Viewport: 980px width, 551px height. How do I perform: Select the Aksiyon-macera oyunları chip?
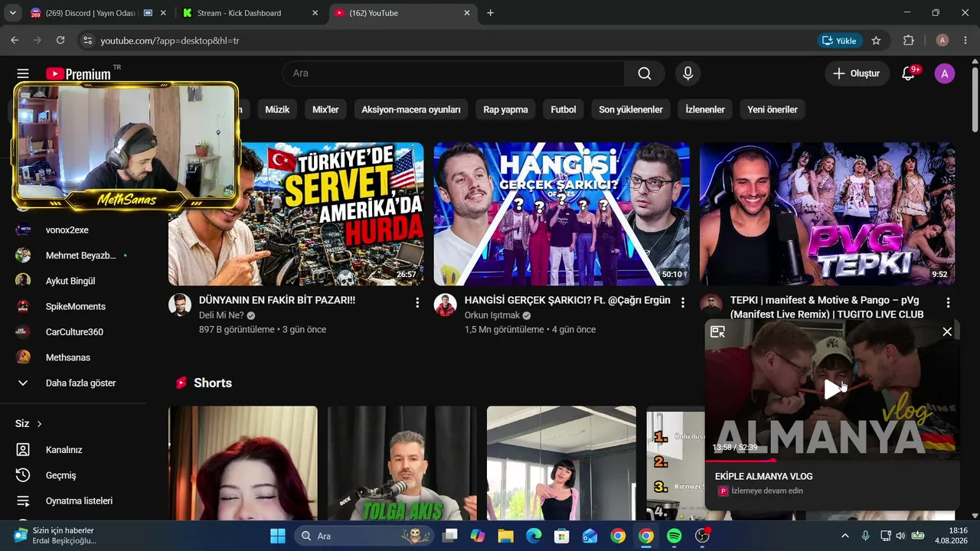411,109
